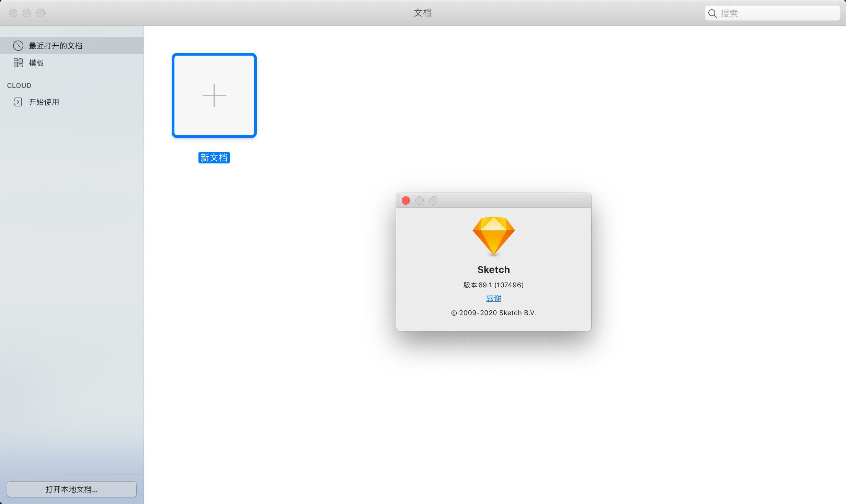Focus the 搜索 search field
The image size is (846, 504).
tap(772, 13)
